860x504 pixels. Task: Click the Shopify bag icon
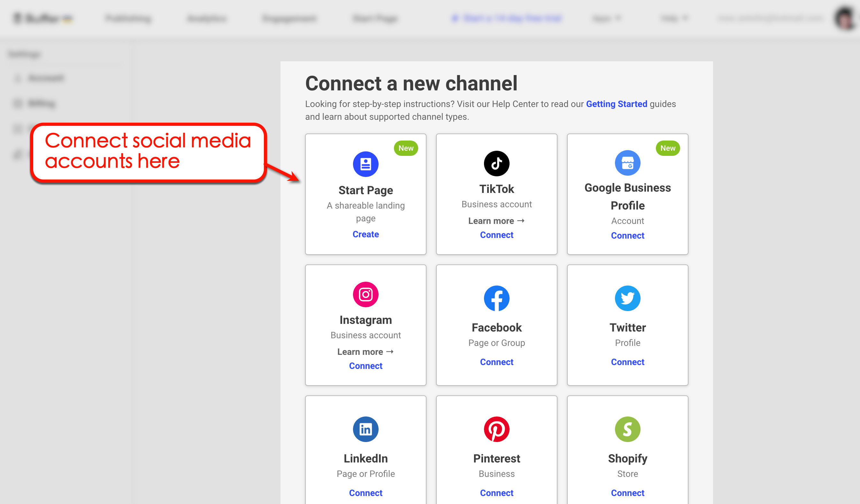(628, 429)
